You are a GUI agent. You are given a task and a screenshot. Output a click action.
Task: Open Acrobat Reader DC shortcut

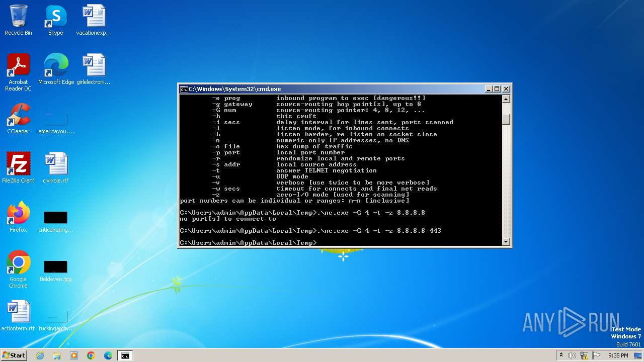point(18,72)
